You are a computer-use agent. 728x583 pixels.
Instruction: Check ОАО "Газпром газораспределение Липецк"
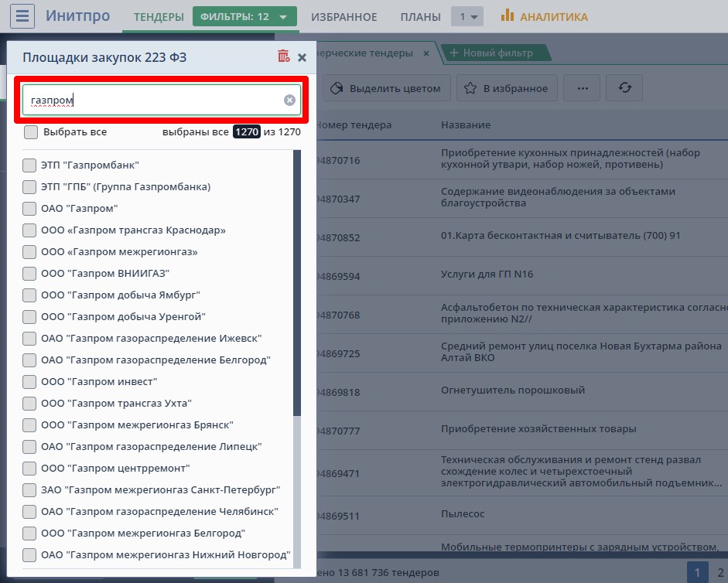[x=29, y=447]
